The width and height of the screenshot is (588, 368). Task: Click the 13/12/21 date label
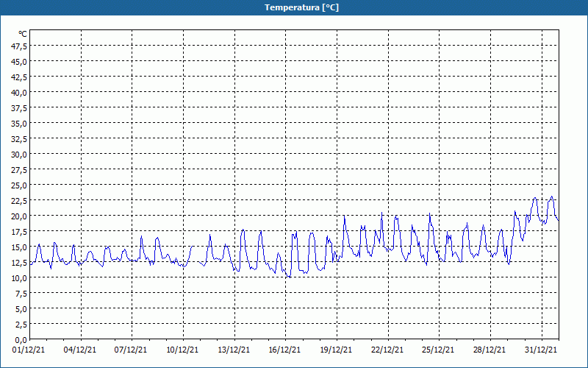[234, 350]
